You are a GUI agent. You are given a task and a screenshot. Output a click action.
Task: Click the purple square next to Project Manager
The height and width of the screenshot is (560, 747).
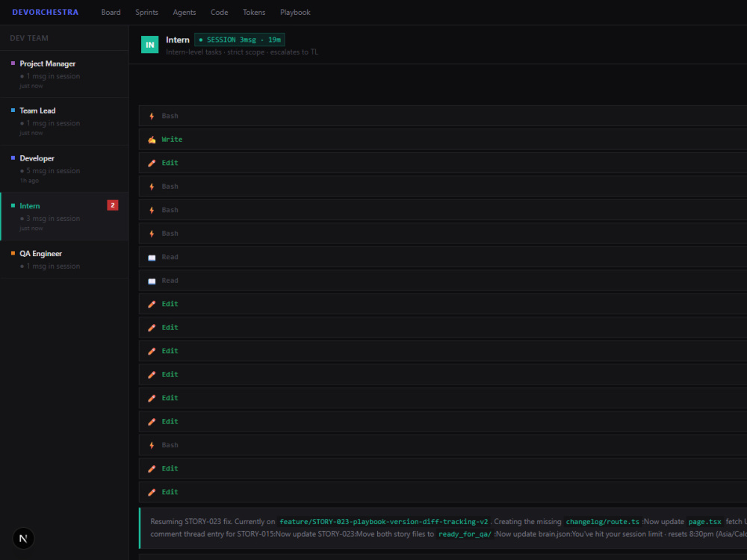click(13, 63)
